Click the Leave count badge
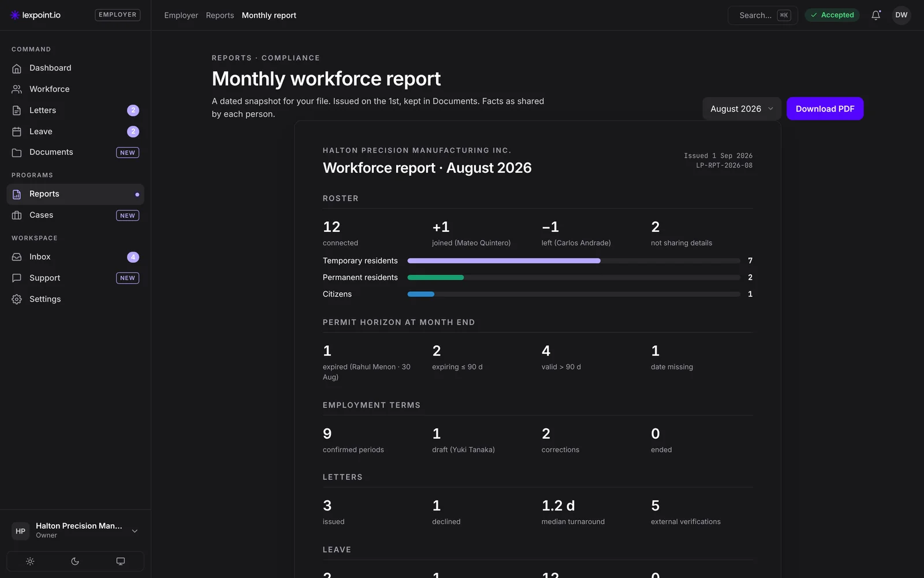924x578 pixels. [133, 132]
